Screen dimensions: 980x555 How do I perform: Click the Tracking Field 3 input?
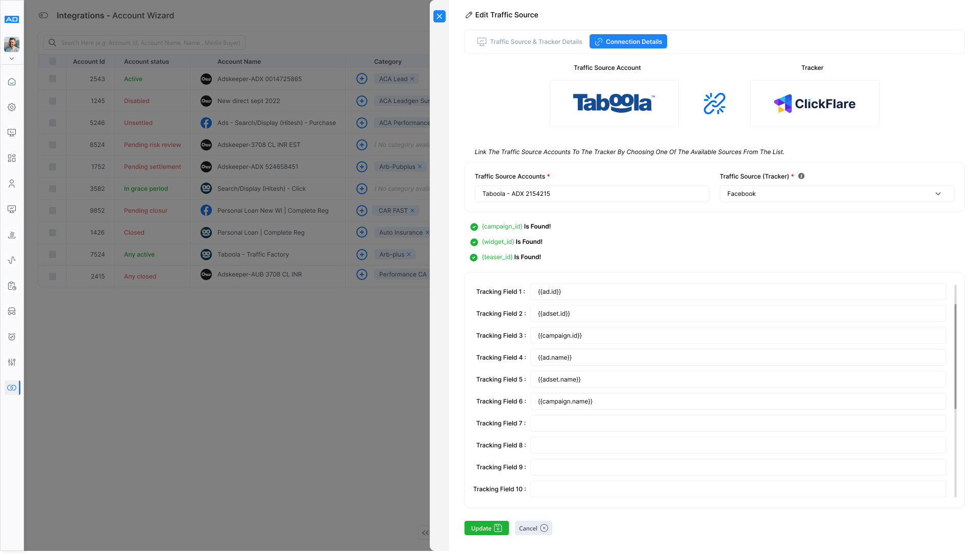coord(738,336)
